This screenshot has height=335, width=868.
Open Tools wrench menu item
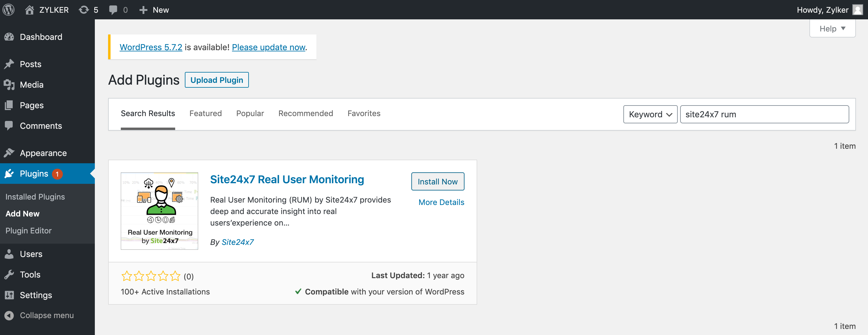tap(30, 274)
